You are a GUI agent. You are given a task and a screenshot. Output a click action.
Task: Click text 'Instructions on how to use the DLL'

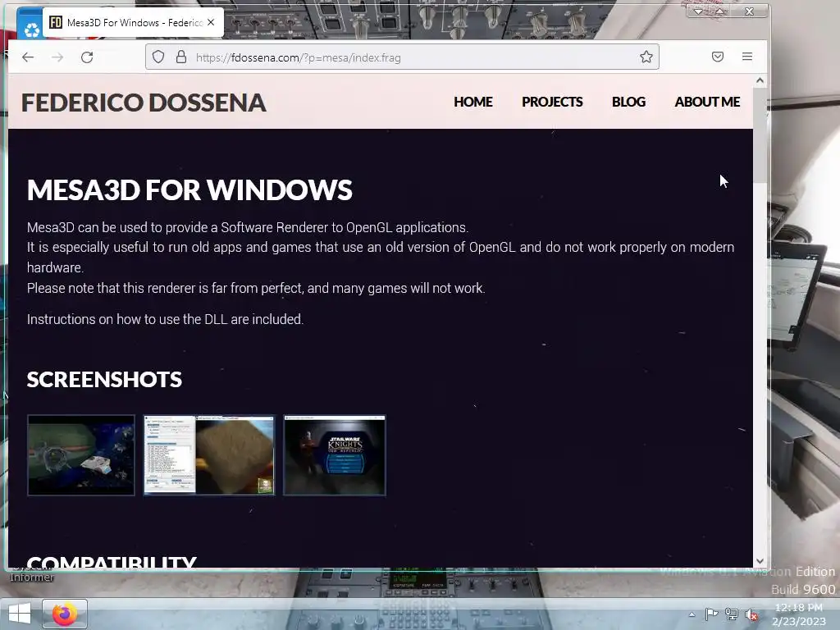pos(127,319)
